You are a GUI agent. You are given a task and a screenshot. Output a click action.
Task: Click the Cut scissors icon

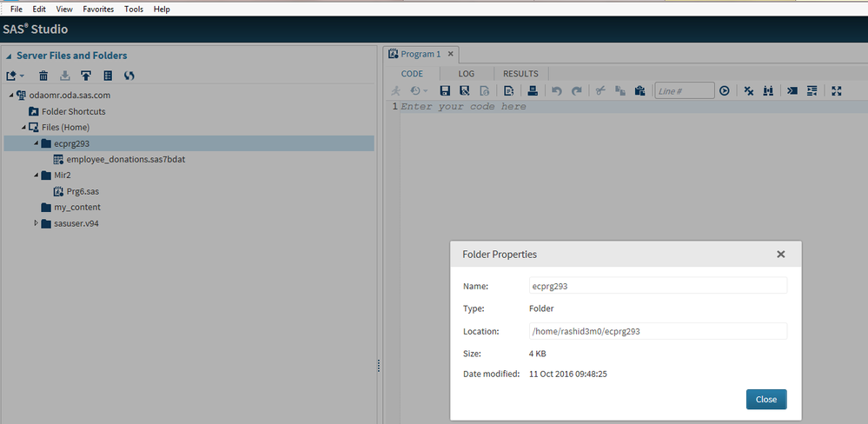click(600, 90)
